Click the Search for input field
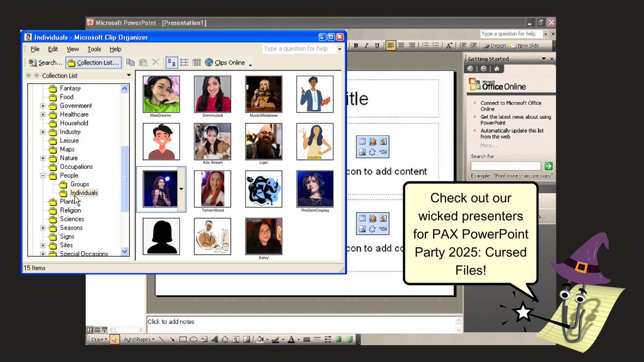Image resolution: width=644 pixels, height=362 pixels. [506, 166]
